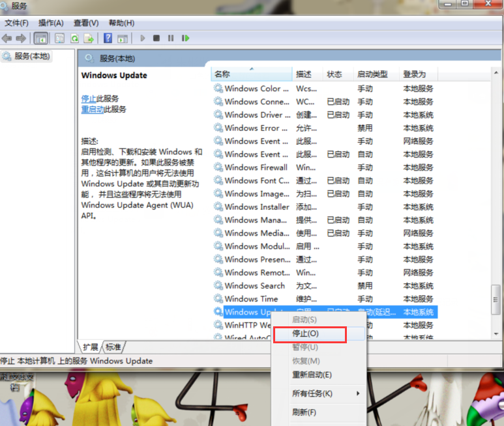Switch to the 标准 tab
504x426 pixels.
113,347
